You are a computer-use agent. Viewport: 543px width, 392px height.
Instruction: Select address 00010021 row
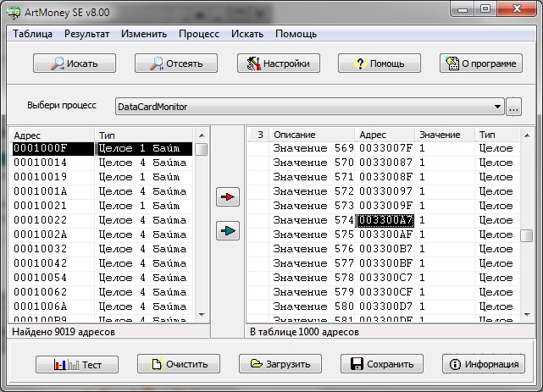coord(103,206)
